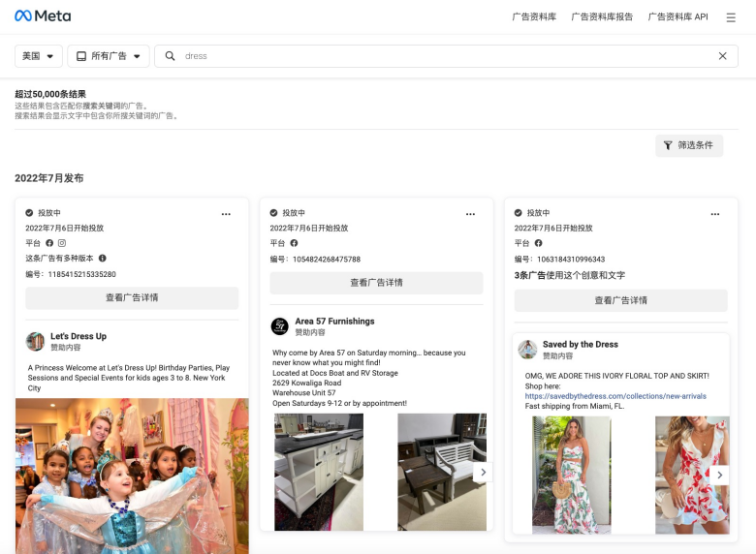Click Saved by the Dress profile avatar
The image size is (756, 554).
527,350
